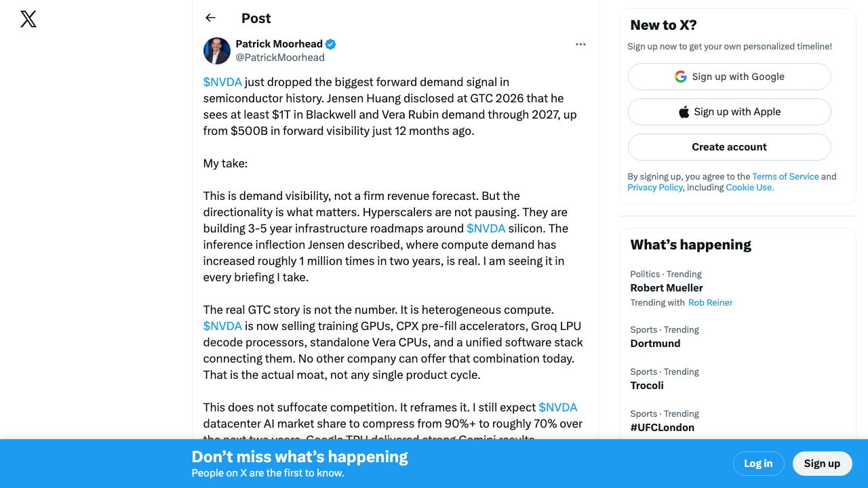Open Patrick Moorhead's profile picture

(x=217, y=51)
